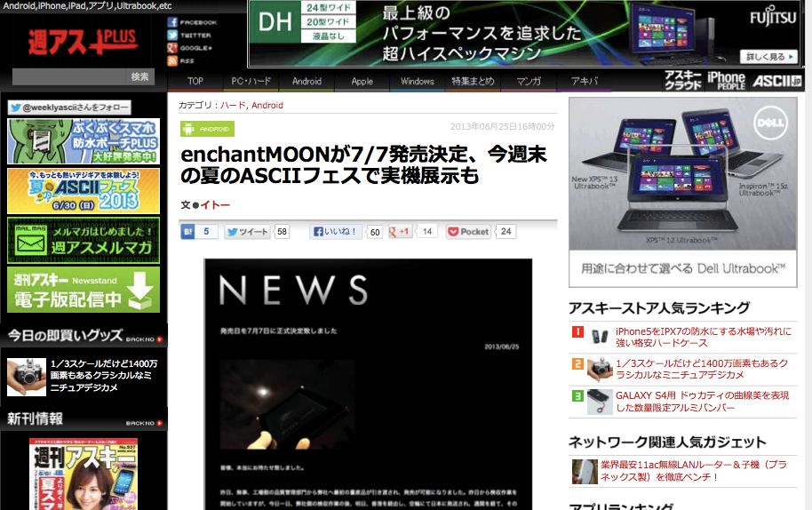Viewport: 812px width, 510px height.
Task: Open the Apple navigation tab
Action: (x=362, y=81)
